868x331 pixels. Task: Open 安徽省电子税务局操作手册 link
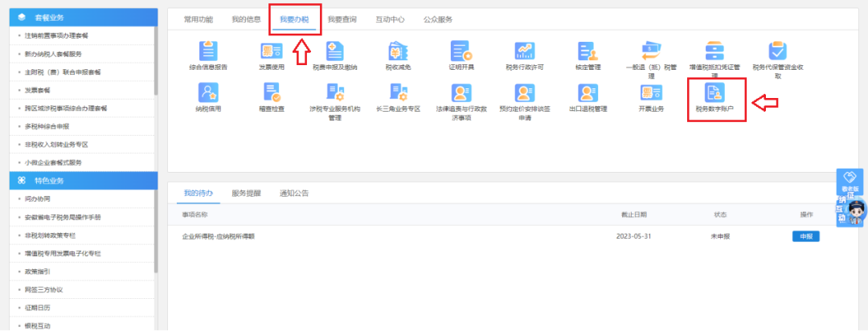63,218
